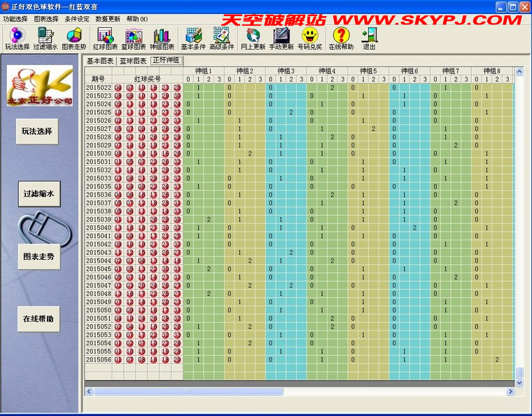Viewport: 532px width, 416px height.
Task: Switch to the 蓝球图表 tab
Action: pyautogui.click(x=133, y=61)
